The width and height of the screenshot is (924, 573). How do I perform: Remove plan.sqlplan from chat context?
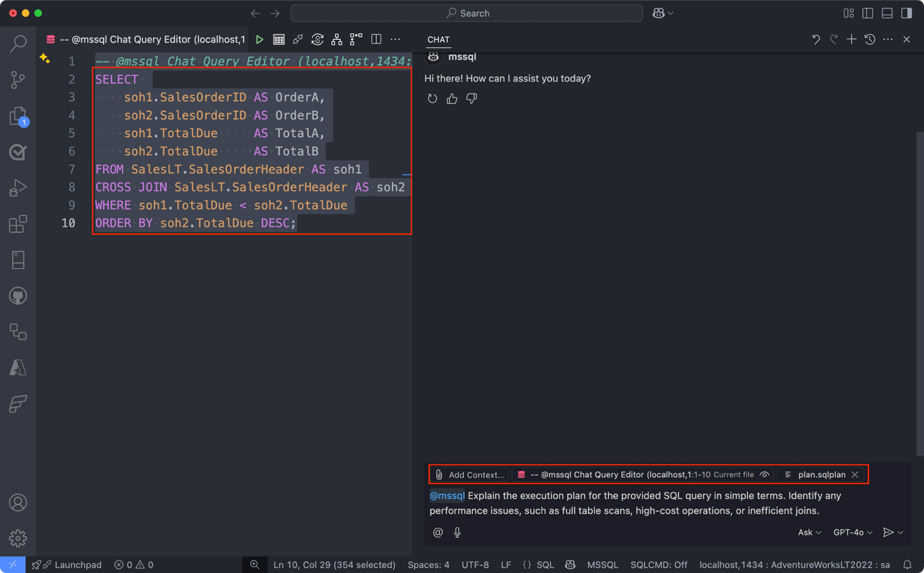pos(855,474)
